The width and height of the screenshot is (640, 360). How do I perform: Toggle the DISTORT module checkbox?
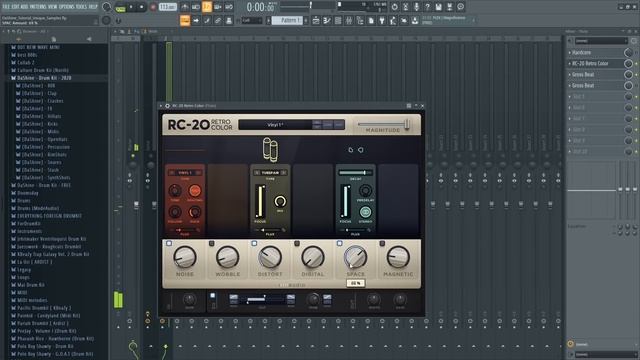pyautogui.click(x=254, y=243)
